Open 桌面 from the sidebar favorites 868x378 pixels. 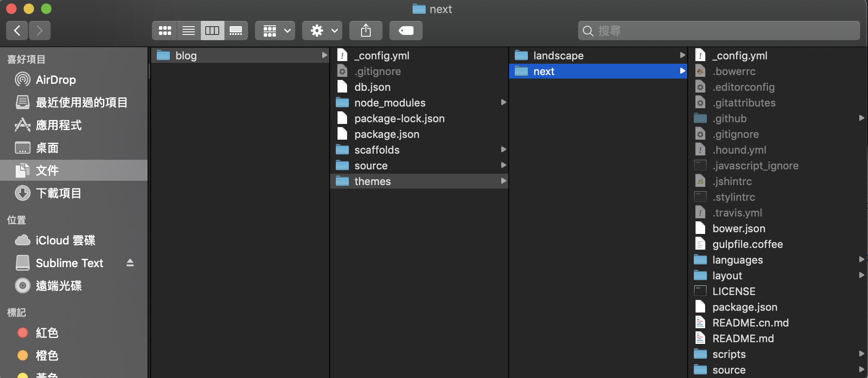point(47,148)
